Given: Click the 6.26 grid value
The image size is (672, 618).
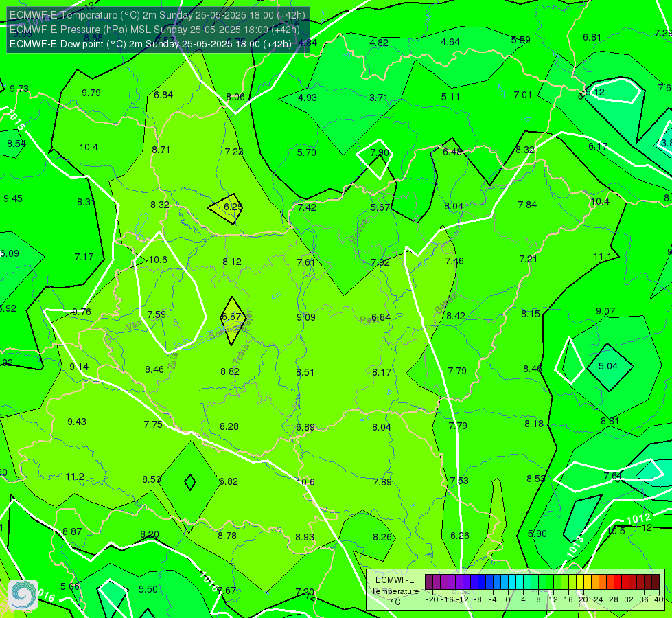Looking at the screenshot, I should [x=460, y=536].
